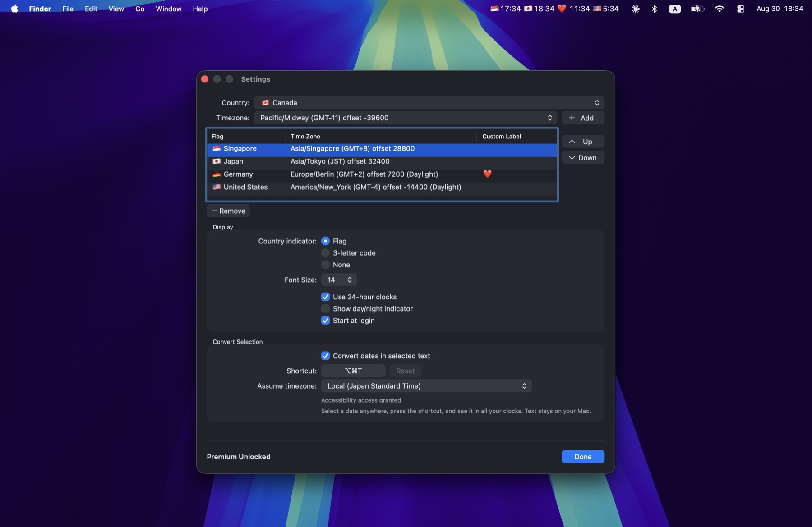Click Singapore clock in menu bar
The height and width of the screenshot is (527, 812).
pyautogui.click(x=506, y=9)
